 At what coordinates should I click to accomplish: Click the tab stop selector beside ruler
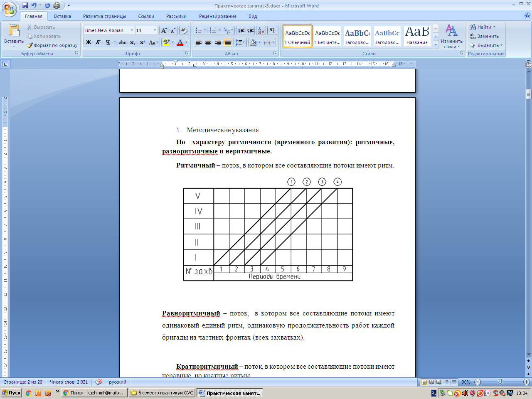(x=5, y=64)
